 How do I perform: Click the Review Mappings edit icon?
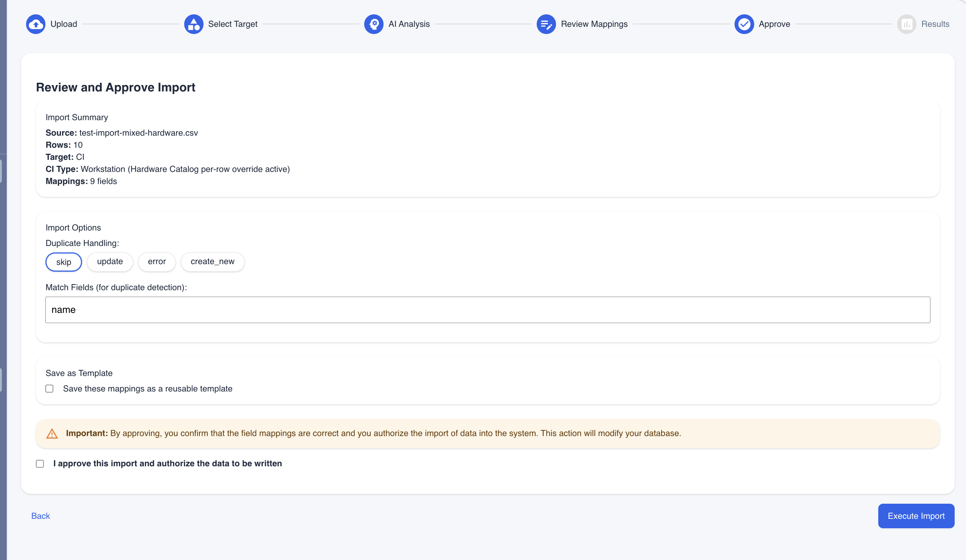point(546,24)
